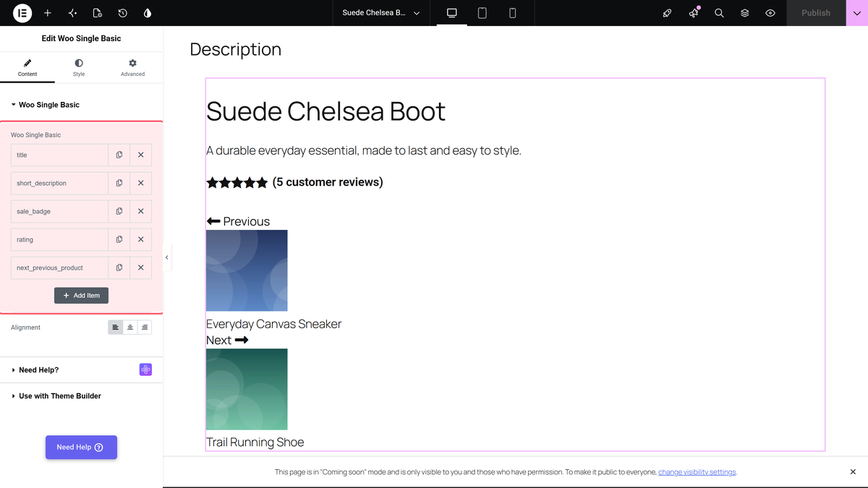The width and height of the screenshot is (868, 488).
Task: Duplicate the sale_badge repeater item
Action: pos(119,211)
